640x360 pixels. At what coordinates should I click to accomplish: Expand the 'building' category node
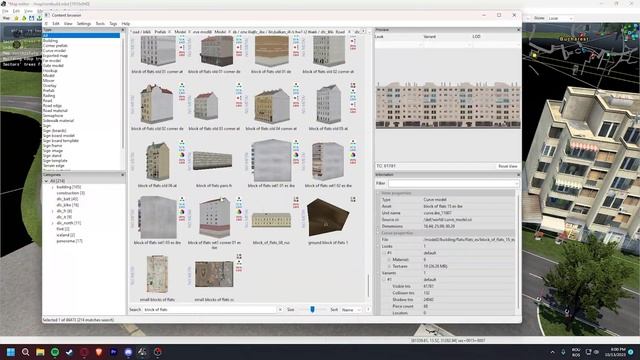tap(53, 187)
